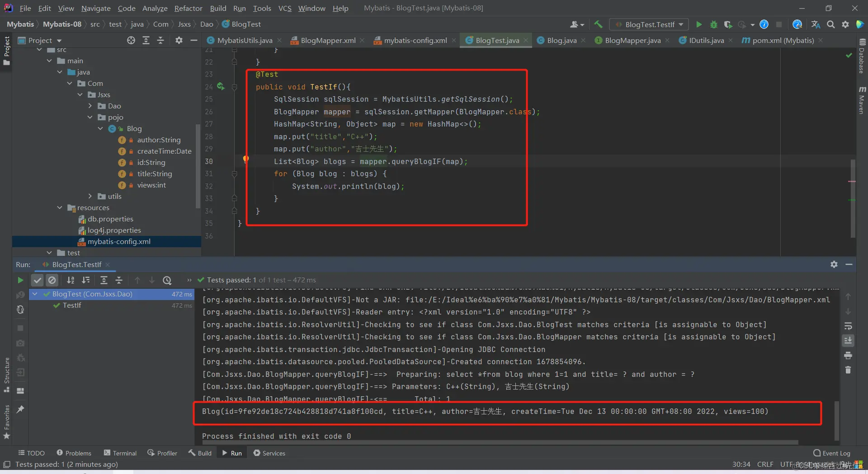Open the TODO tool window button
The width and height of the screenshot is (868, 474).
click(x=31, y=453)
